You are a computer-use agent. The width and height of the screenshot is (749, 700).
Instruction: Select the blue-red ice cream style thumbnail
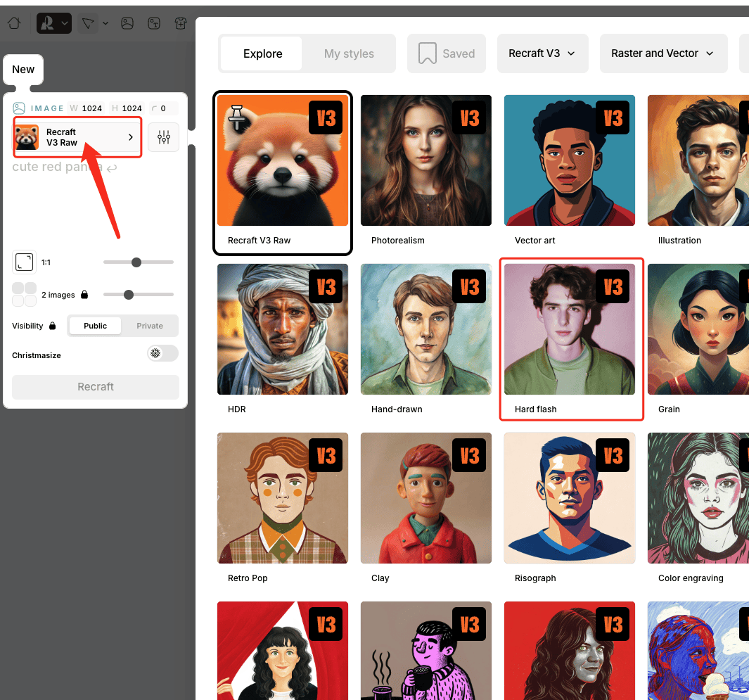(698, 651)
